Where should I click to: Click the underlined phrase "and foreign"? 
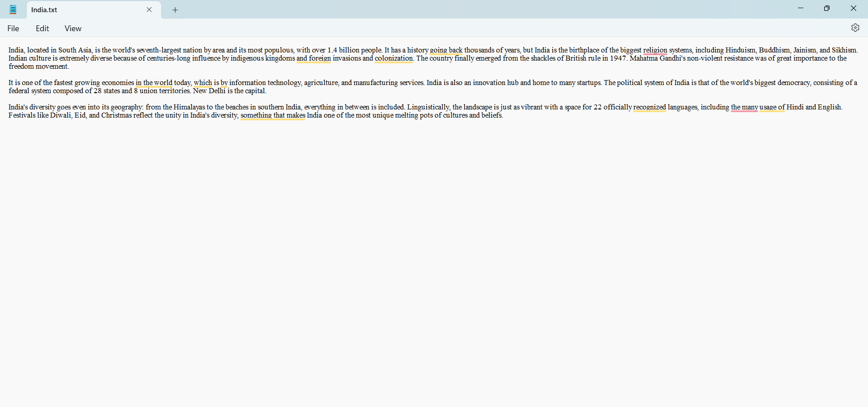click(x=314, y=58)
